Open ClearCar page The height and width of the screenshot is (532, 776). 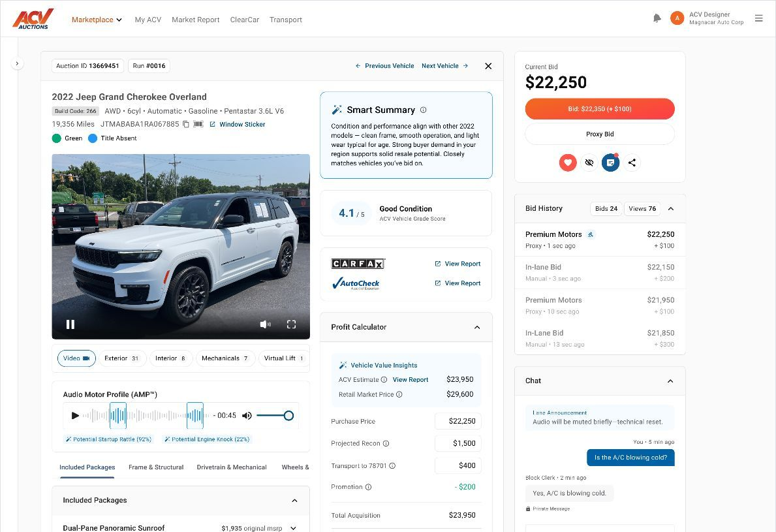[x=245, y=20]
